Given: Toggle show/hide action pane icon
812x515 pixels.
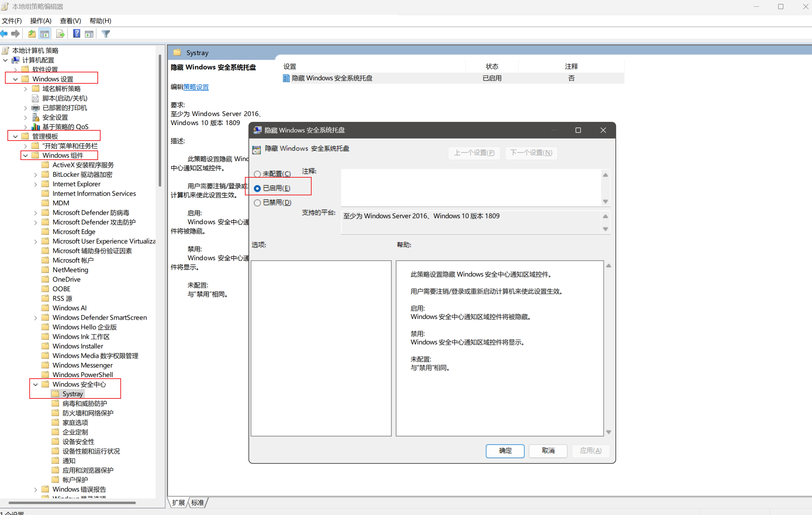Looking at the screenshot, I should click(x=89, y=34).
